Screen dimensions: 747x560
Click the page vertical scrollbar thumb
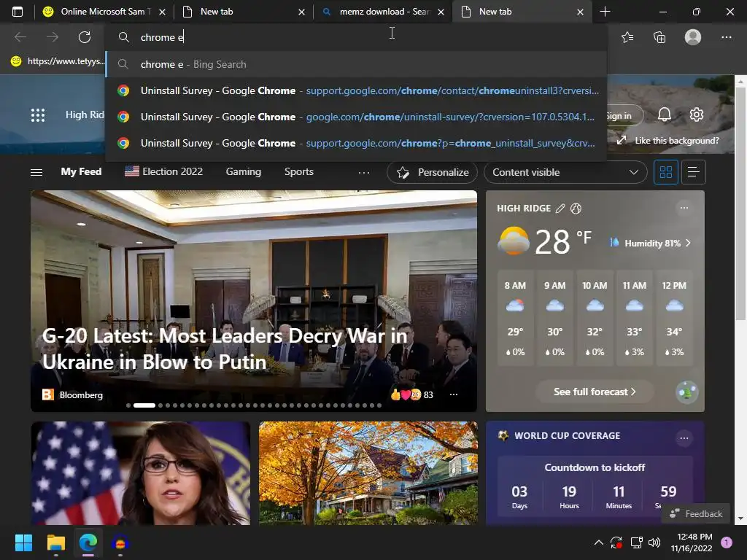coord(740,203)
